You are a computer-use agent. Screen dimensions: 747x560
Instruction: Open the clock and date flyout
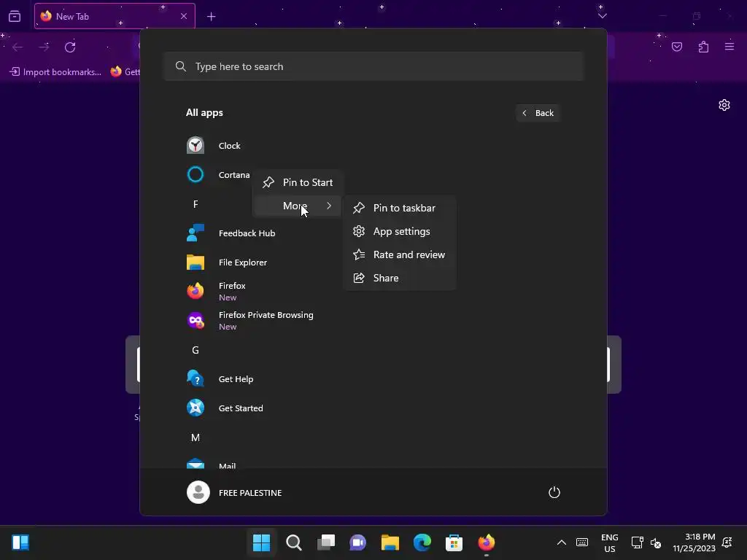[x=694, y=542]
